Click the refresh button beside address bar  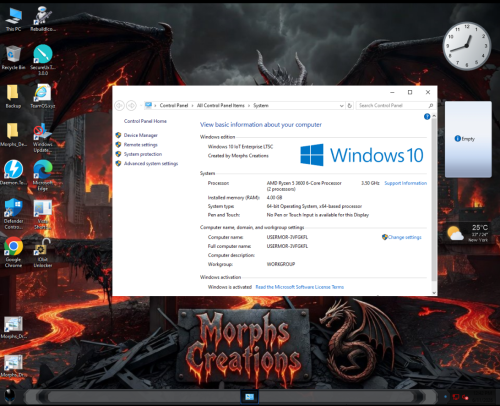[349, 106]
